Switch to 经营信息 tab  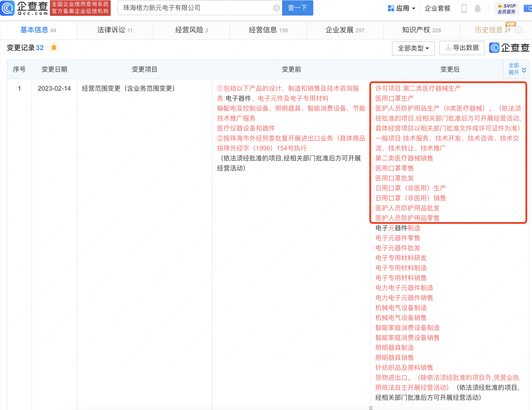coord(268,30)
